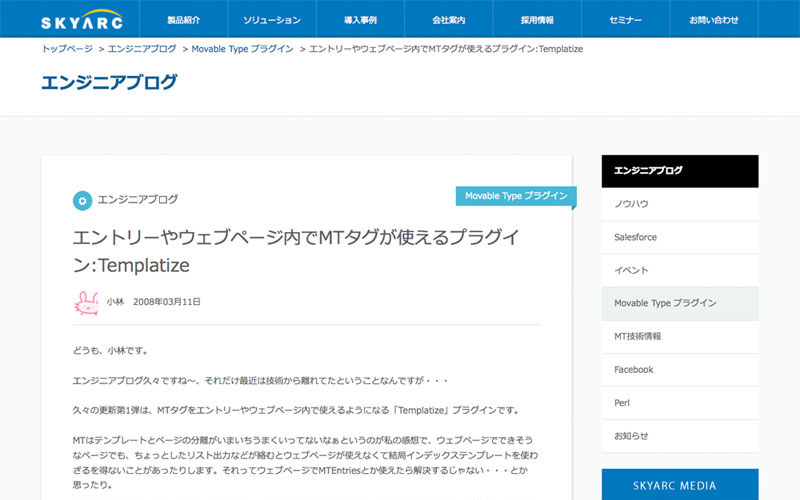The width and height of the screenshot is (800, 500).
Task: Click the sentence mentioning「Templatize」プラグインです
Action: pyautogui.click(x=296, y=410)
